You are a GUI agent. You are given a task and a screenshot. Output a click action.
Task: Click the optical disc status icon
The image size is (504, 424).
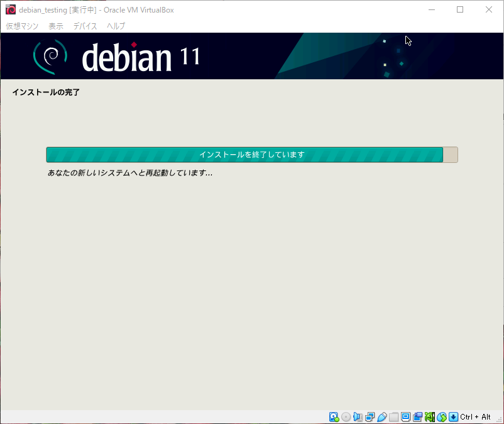(x=346, y=417)
